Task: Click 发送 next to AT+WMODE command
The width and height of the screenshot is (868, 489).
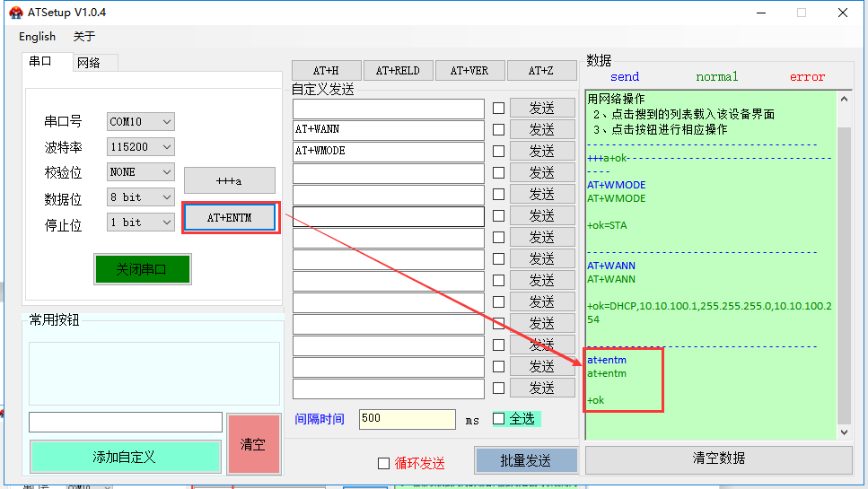Action: (x=541, y=152)
